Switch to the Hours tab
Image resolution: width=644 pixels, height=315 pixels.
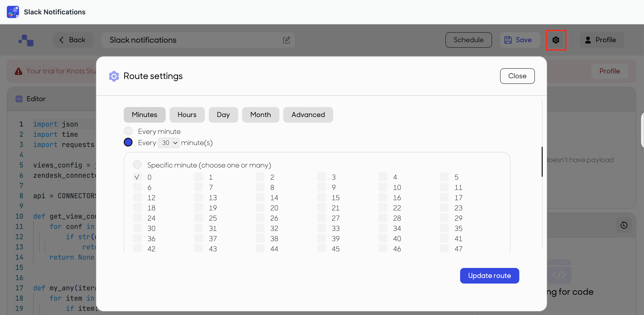point(187,115)
